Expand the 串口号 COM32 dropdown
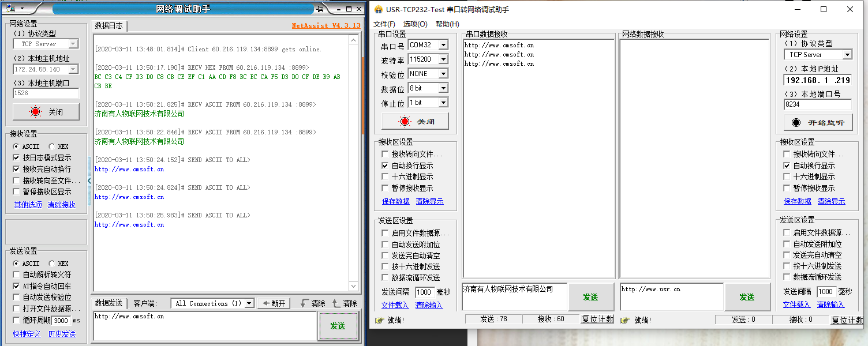 443,45
